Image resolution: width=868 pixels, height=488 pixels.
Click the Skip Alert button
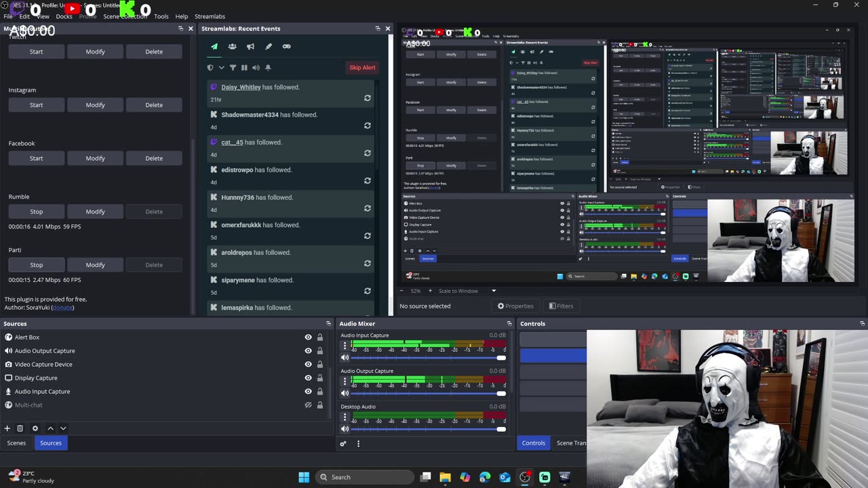pos(362,68)
